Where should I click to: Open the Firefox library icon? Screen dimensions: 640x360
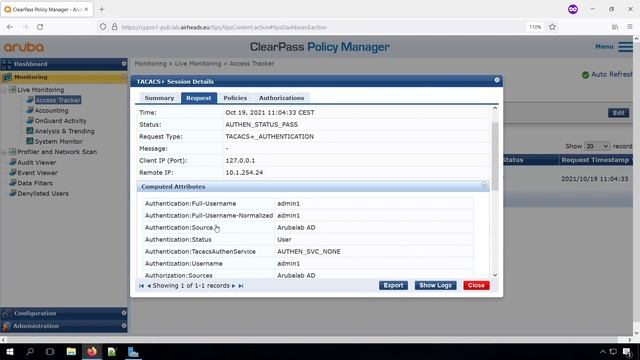click(x=615, y=27)
